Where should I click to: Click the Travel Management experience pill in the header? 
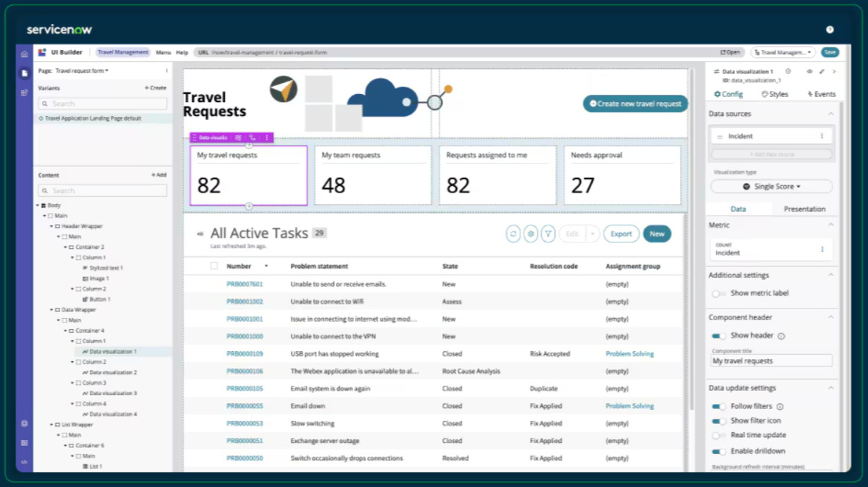123,52
